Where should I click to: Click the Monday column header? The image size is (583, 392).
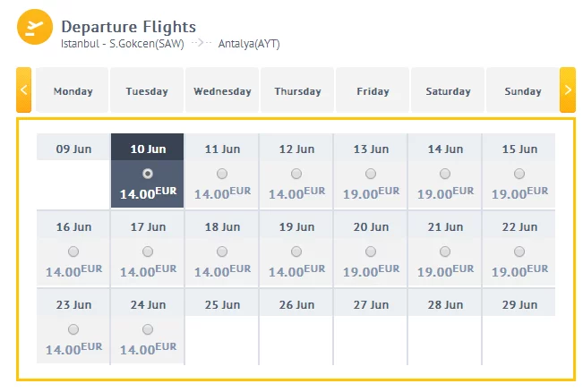click(x=73, y=91)
